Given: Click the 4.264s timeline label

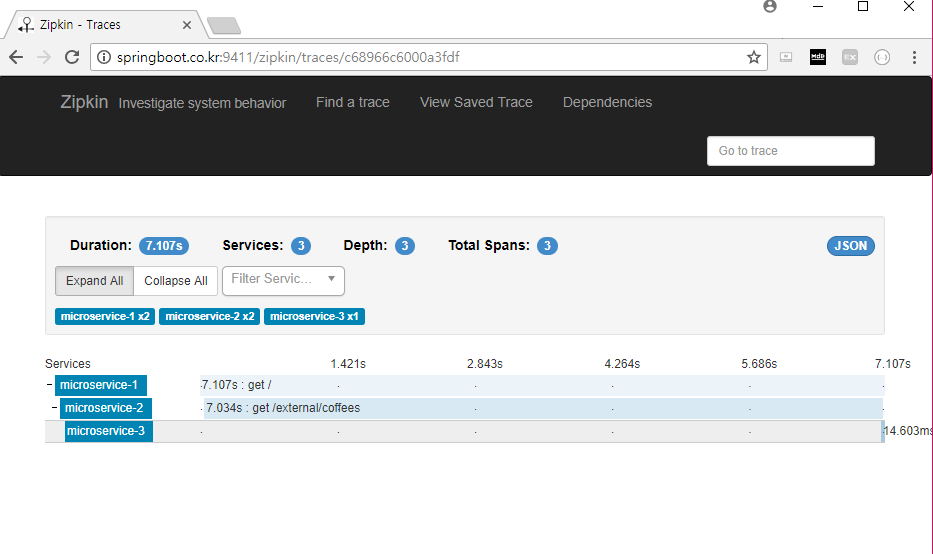Looking at the screenshot, I should click(622, 364).
